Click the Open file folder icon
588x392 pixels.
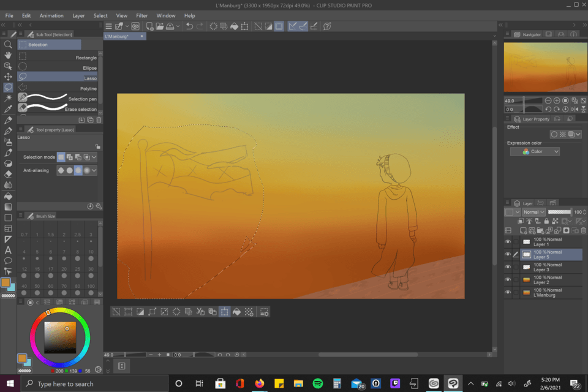pos(159,26)
